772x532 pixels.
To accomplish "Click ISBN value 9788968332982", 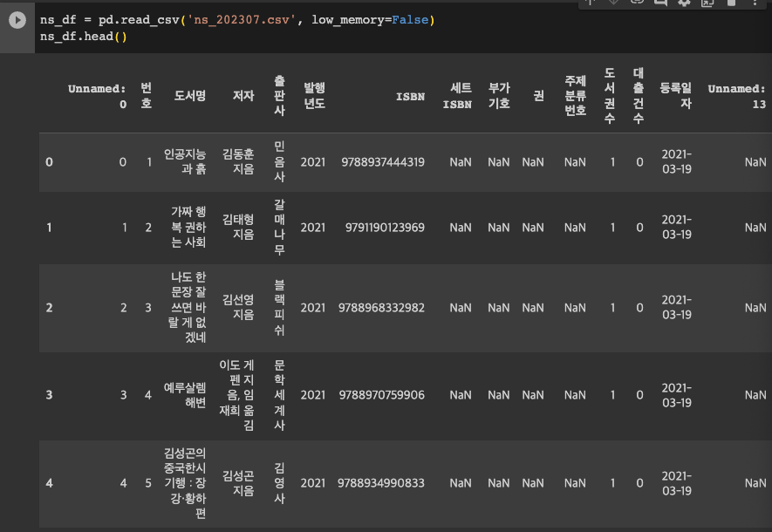I will (x=381, y=308).
